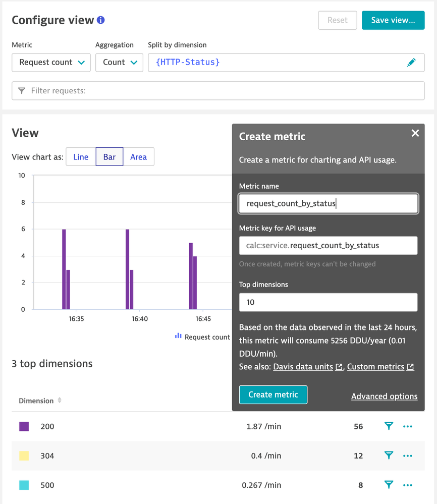Click the filter icon for dimension 500
The width and height of the screenshot is (437, 504).
click(389, 485)
